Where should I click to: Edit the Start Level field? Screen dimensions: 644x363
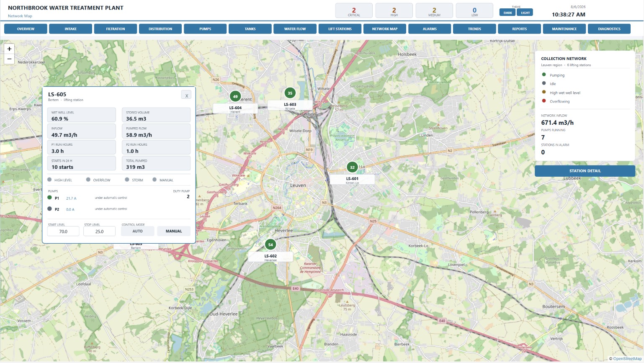click(x=63, y=231)
